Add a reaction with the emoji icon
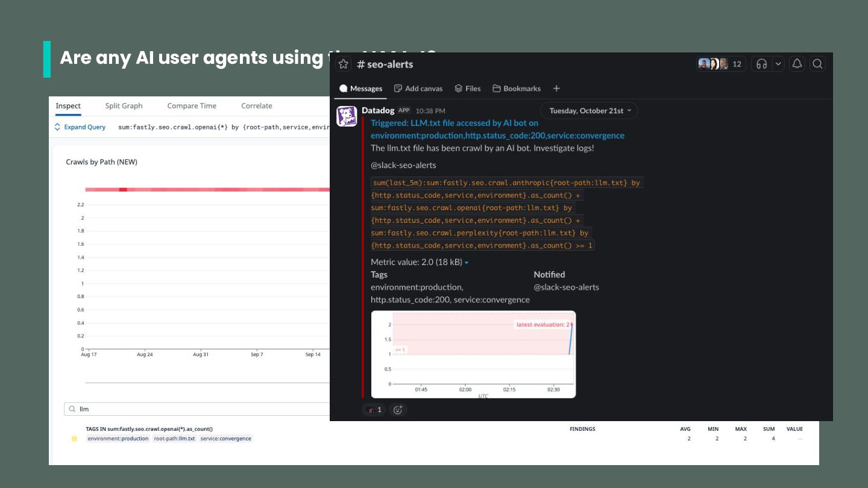The image size is (868, 488). 398,410
